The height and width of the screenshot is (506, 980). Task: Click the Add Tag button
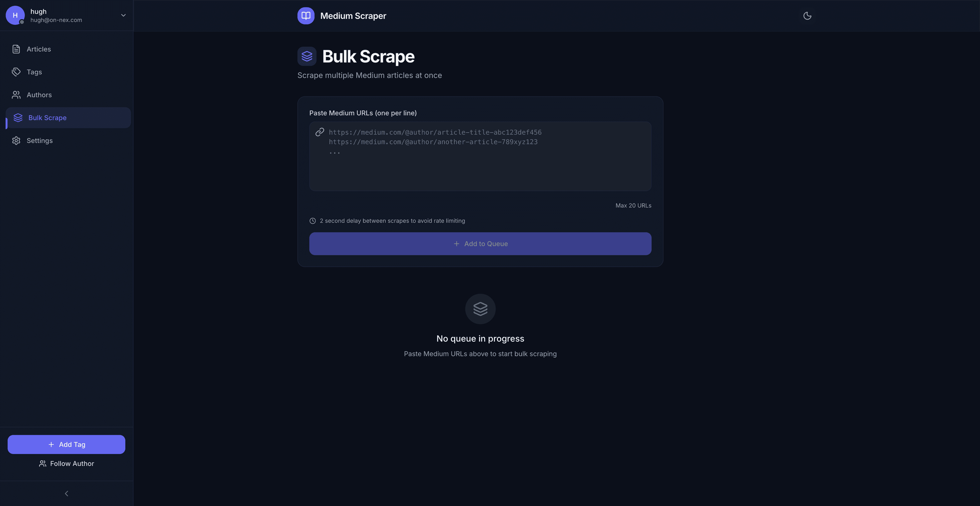coord(66,445)
